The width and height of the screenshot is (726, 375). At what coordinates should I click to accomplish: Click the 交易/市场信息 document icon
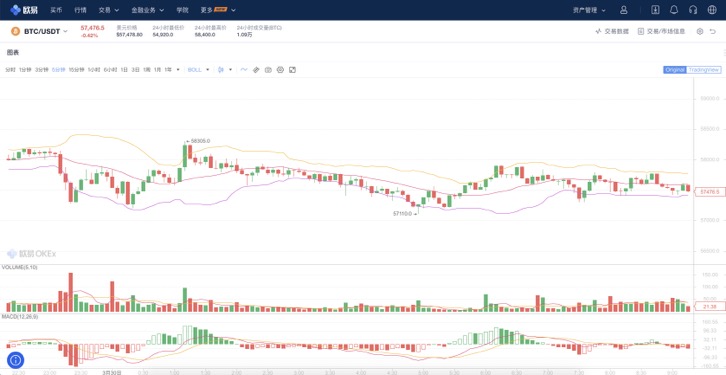point(641,31)
